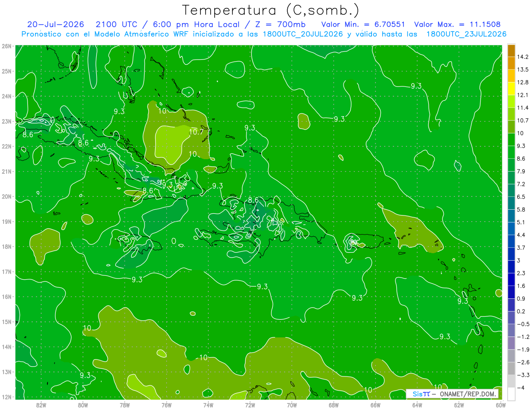Click the 'ONAMET/REP.DOM.' credit label

pos(468,394)
